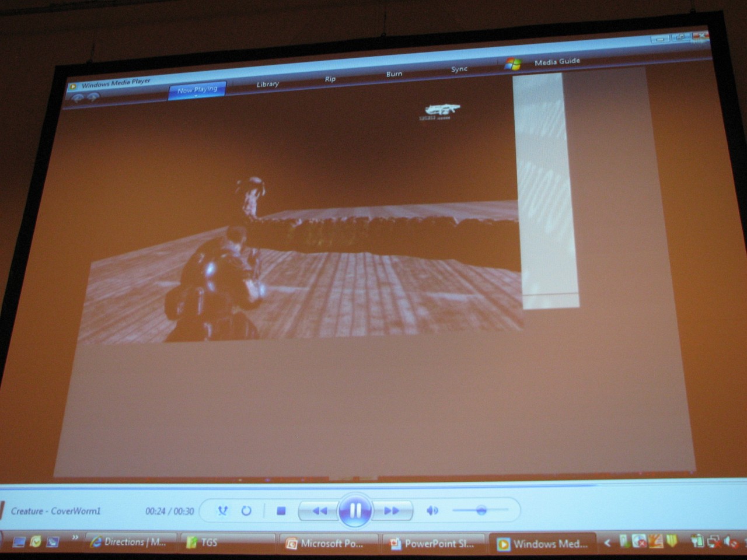Viewport: 747px width, 560px height.
Task: Skip to next item
Action: tap(392, 511)
